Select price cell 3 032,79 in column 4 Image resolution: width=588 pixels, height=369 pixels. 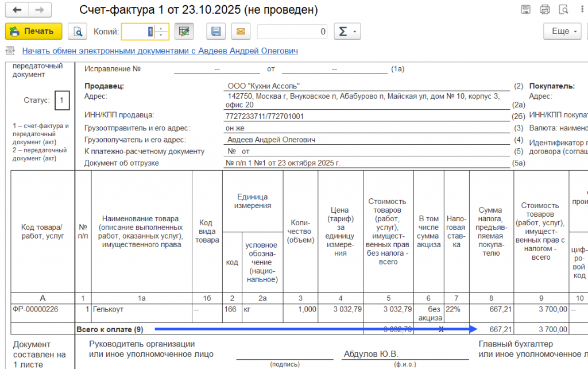pos(341,313)
